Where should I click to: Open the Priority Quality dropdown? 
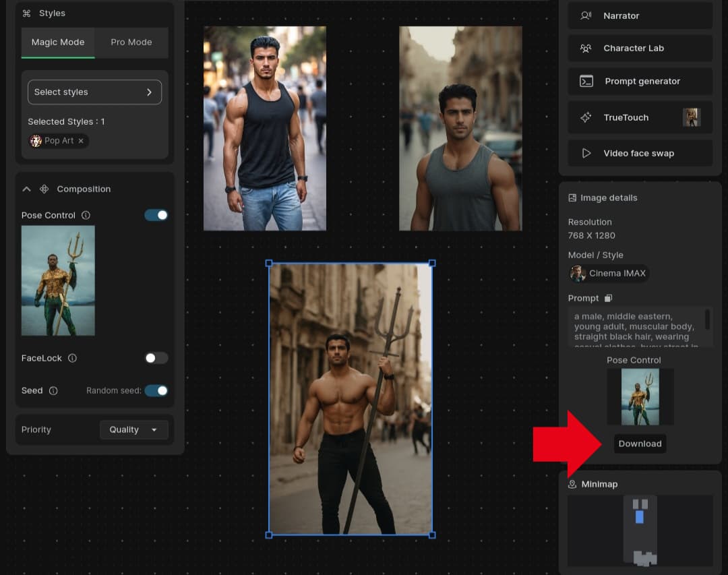pos(133,429)
